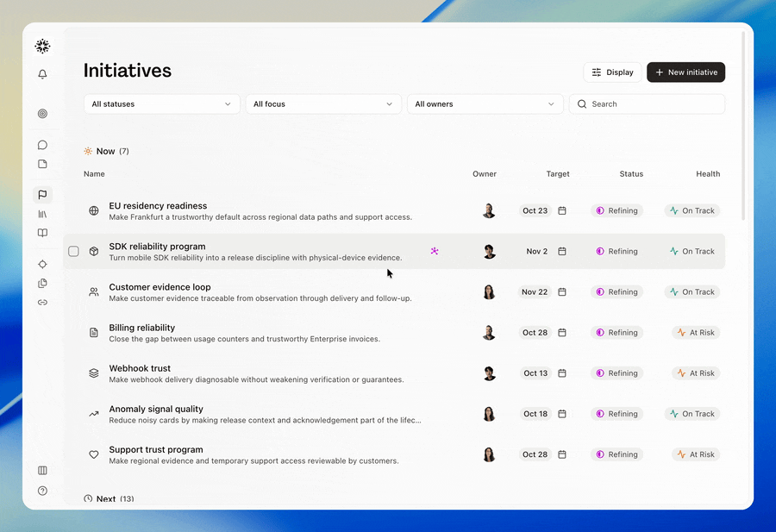Open the target goals icon in sidebar
Viewport: 776px width, 532px height.
(x=42, y=113)
